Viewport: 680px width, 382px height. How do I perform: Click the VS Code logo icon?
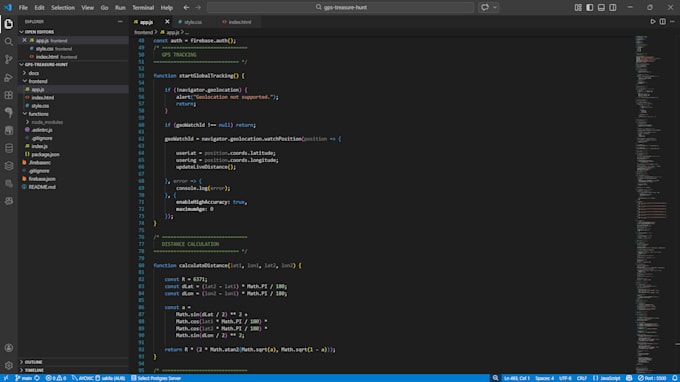[x=8, y=7]
